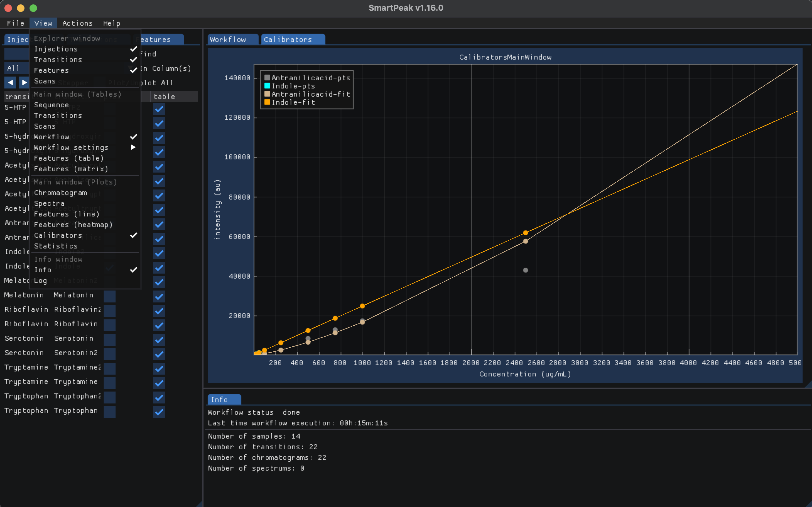Show the Chromatogram plot
This screenshot has width=812, height=507.
(x=84, y=193)
